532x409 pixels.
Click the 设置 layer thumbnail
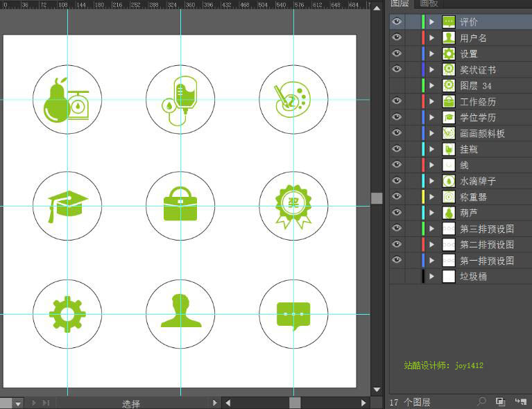(449, 53)
